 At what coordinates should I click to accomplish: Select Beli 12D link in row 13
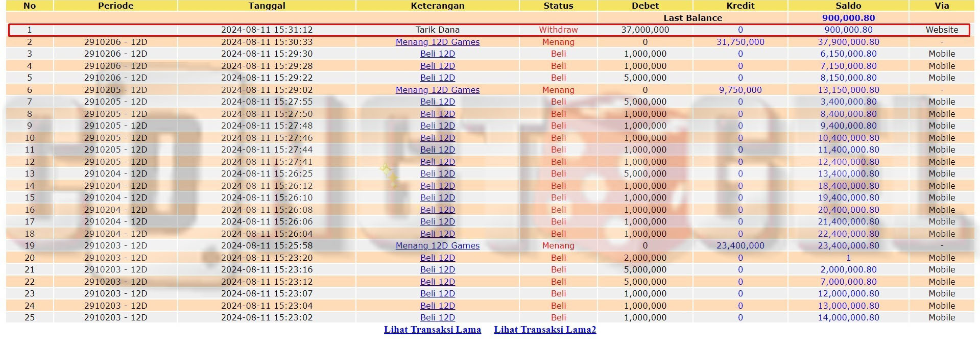click(x=437, y=173)
